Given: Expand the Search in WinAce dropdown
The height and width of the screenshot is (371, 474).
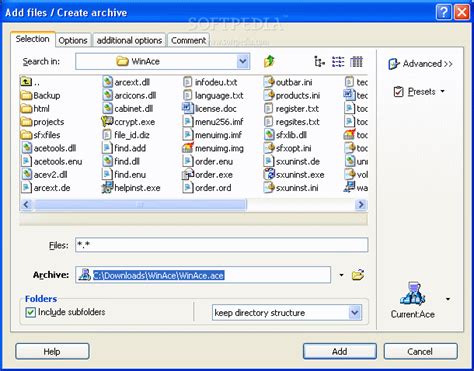Looking at the screenshot, I should click(x=243, y=61).
